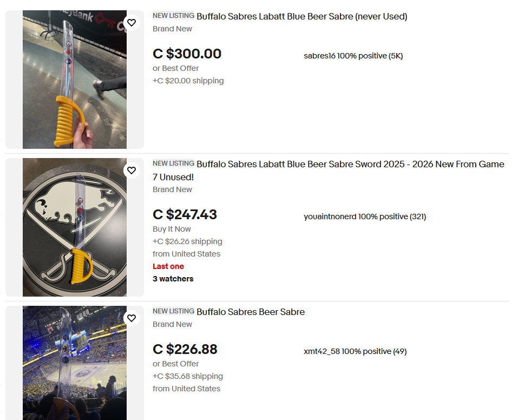View the sabre photo on Sabres logo
531x420 pixels.
click(75, 227)
